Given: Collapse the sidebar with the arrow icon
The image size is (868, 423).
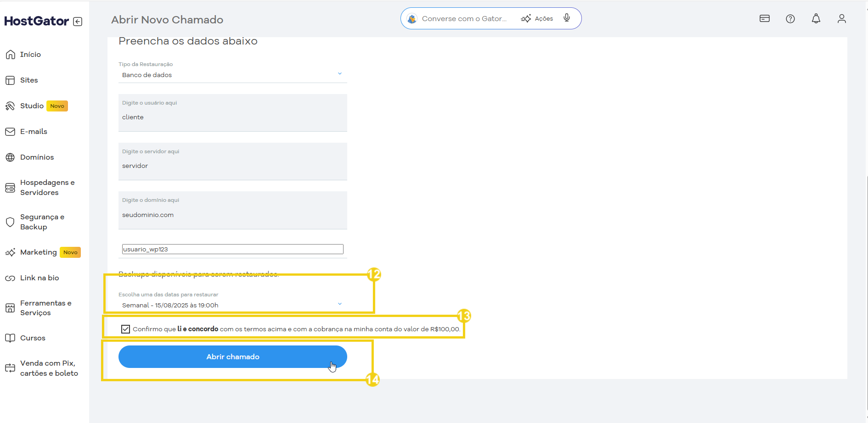Looking at the screenshot, I should click(x=78, y=22).
